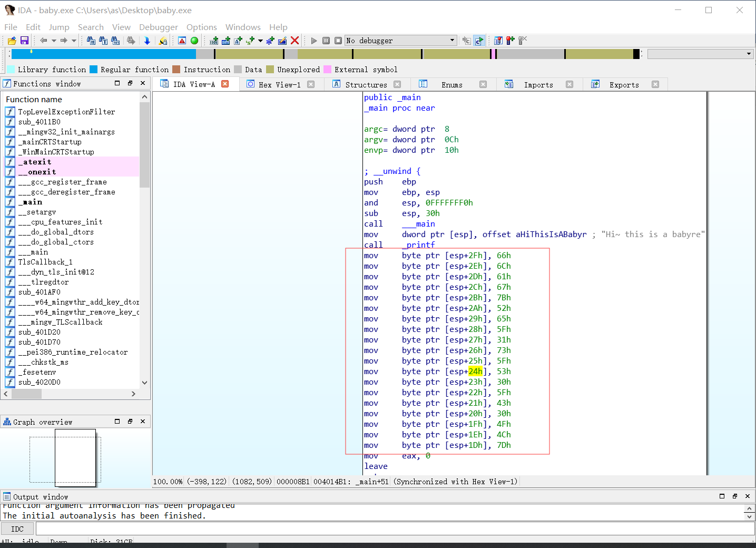Start the debugger with the green play icon
This screenshot has width=756, height=548.
pyautogui.click(x=313, y=40)
